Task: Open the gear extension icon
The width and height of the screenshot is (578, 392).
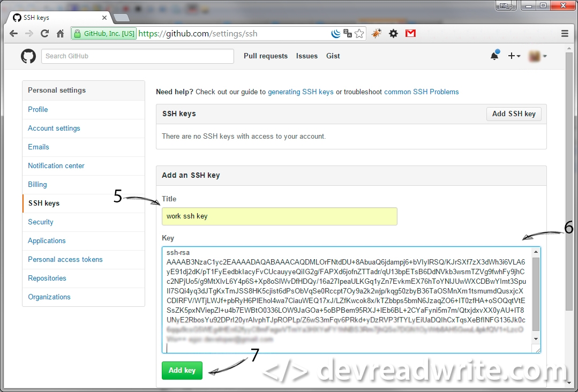Action: 394,34
